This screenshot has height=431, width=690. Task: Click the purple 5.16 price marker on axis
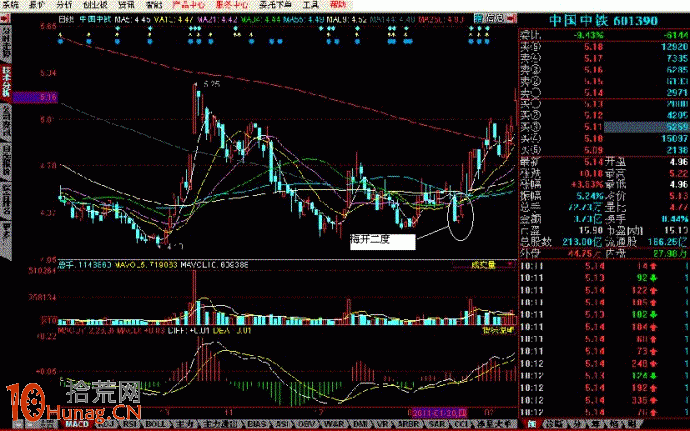35,97
